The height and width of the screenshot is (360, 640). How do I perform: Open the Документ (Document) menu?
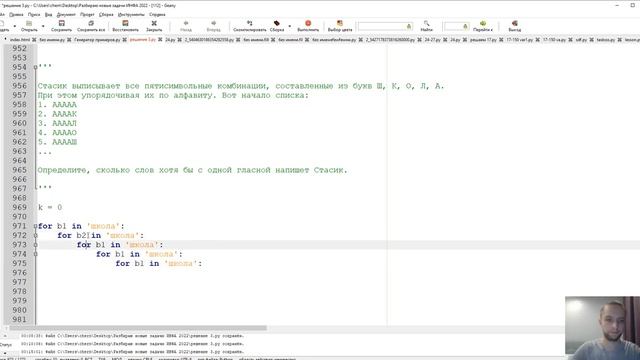coord(66,14)
